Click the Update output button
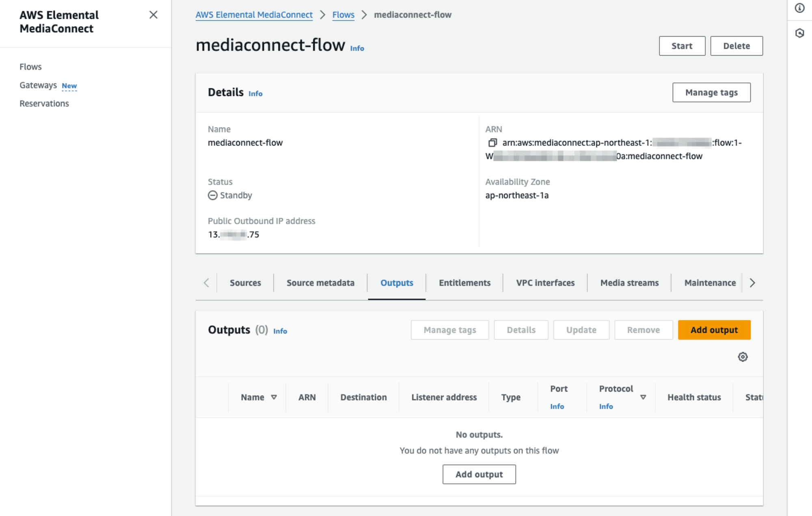The height and width of the screenshot is (516, 812). 581,330
